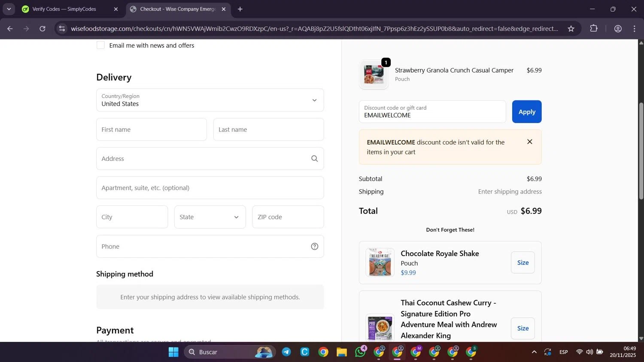This screenshot has height=362, width=644.
Task: Close the Checkout tab
Action: pyautogui.click(x=224, y=9)
